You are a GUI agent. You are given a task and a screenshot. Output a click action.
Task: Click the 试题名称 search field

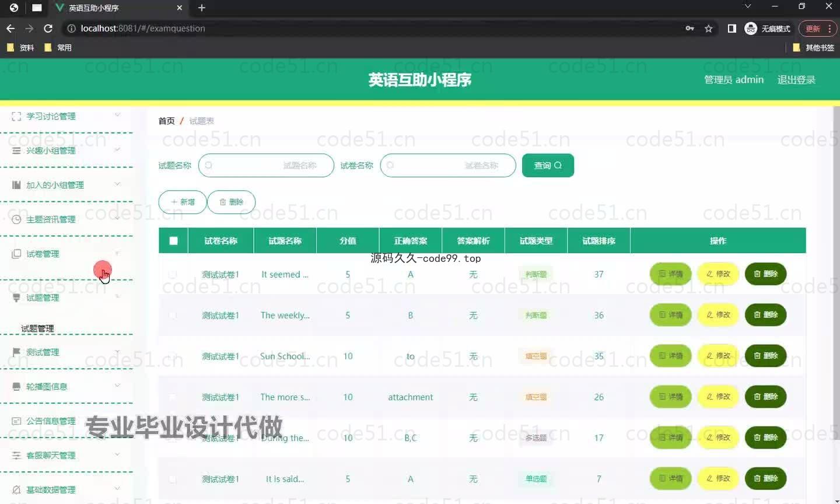pos(266,166)
